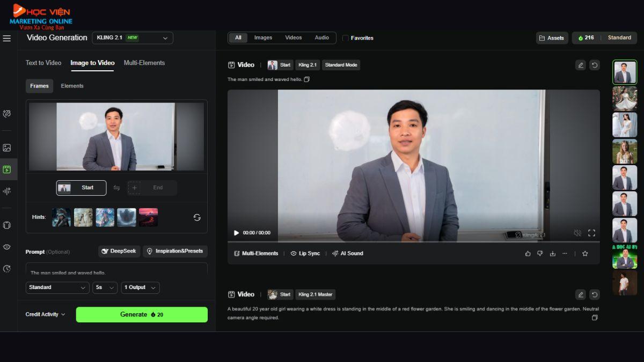Open the history icon at sidebar bottom
Image resolution: width=644 pixels, height=362 pixels.
[7, 269]
